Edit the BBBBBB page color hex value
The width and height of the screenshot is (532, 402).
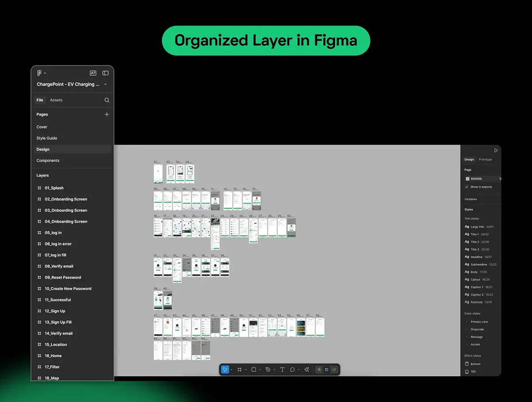point(476,179)
